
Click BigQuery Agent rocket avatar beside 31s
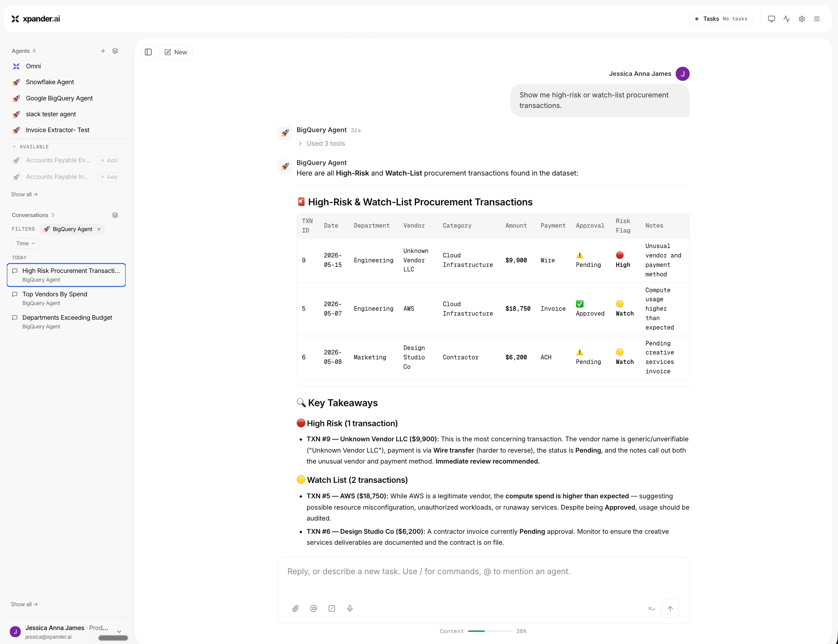coord(285,133)
